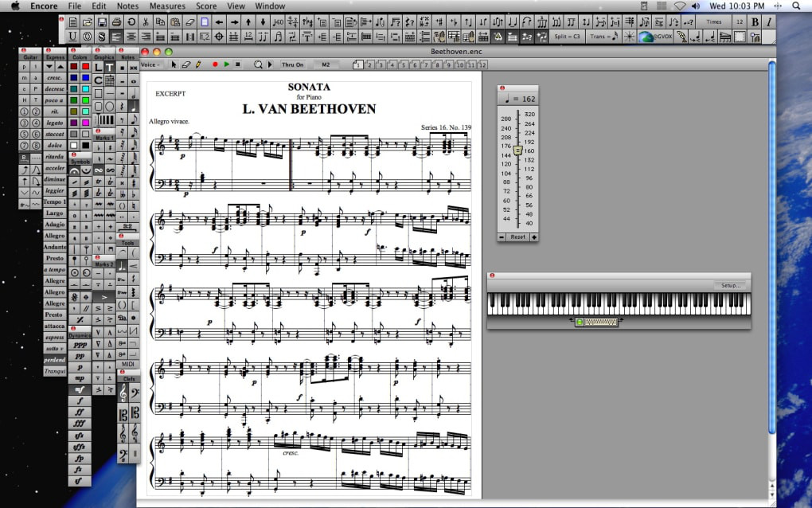Select the whole note in Notes palette
This screenshot has width=812, height=508.
pos(134,81)
